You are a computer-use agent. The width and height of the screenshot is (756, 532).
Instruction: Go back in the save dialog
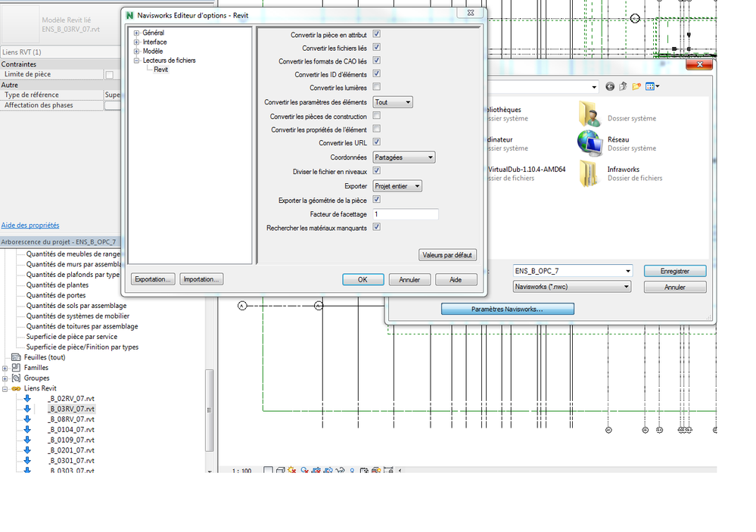point(610,86)
